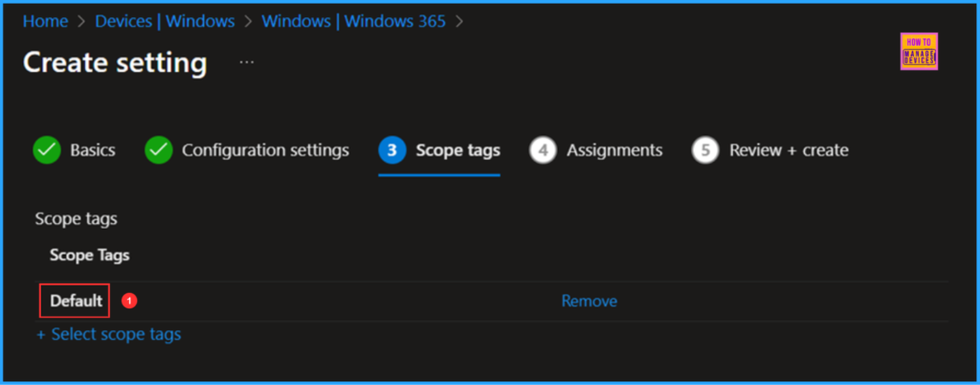This screenshot has height=385, width=980.
Task: Click the Create setting page title
Action: pyautogui.click(x=115, y=63)
